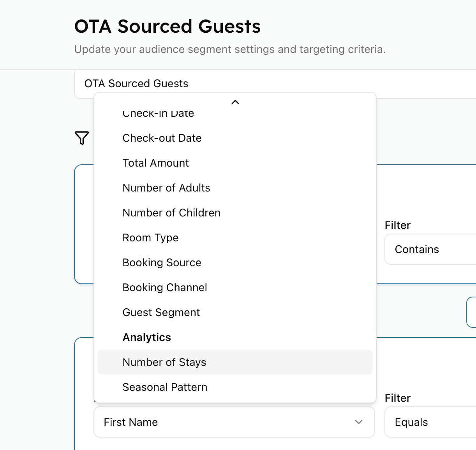Click the Analytics group heading

coord(147,337)
